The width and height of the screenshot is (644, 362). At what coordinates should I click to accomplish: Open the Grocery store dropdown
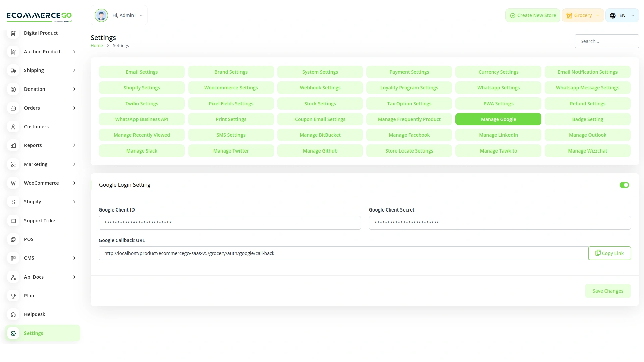583,15
